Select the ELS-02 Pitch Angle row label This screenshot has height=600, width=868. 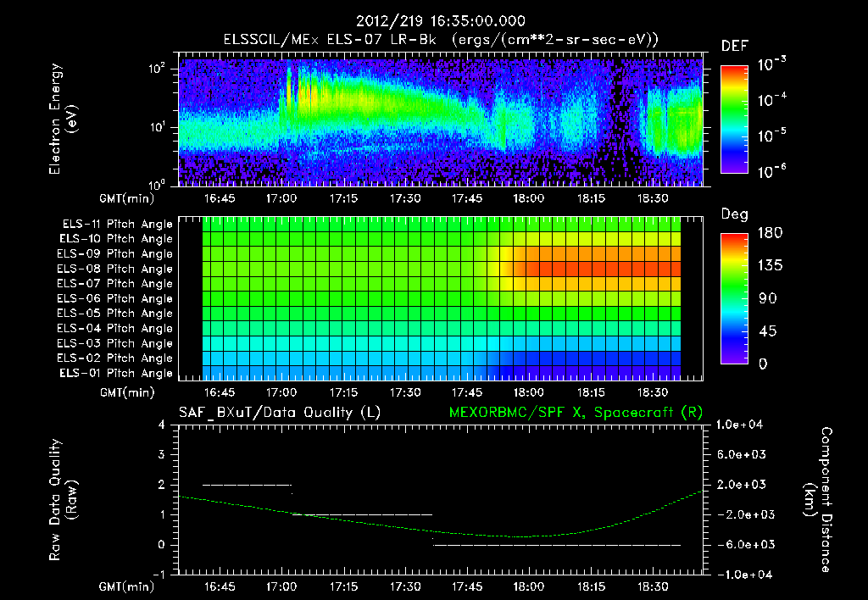pyautogui.click(x=114, y=358)
